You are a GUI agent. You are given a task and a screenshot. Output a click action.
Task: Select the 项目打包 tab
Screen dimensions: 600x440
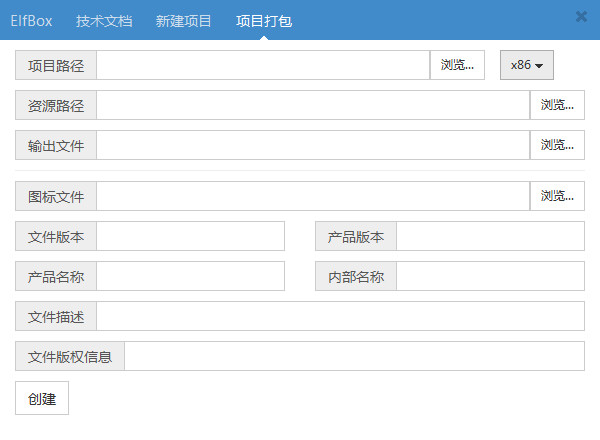pos(264,20)
